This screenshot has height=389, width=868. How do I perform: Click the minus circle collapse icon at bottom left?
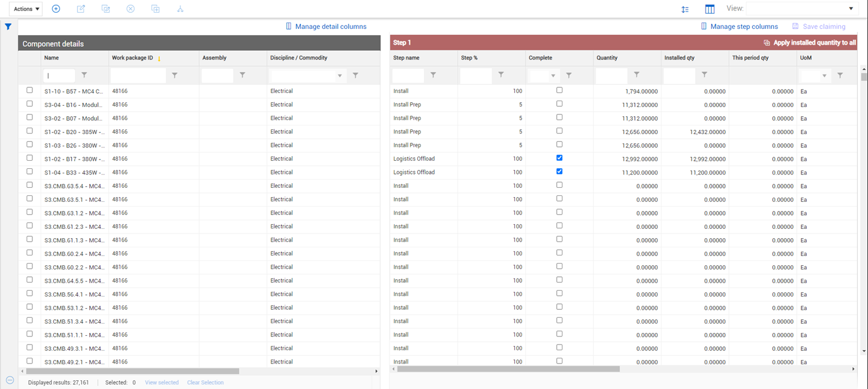coord(10,380)
